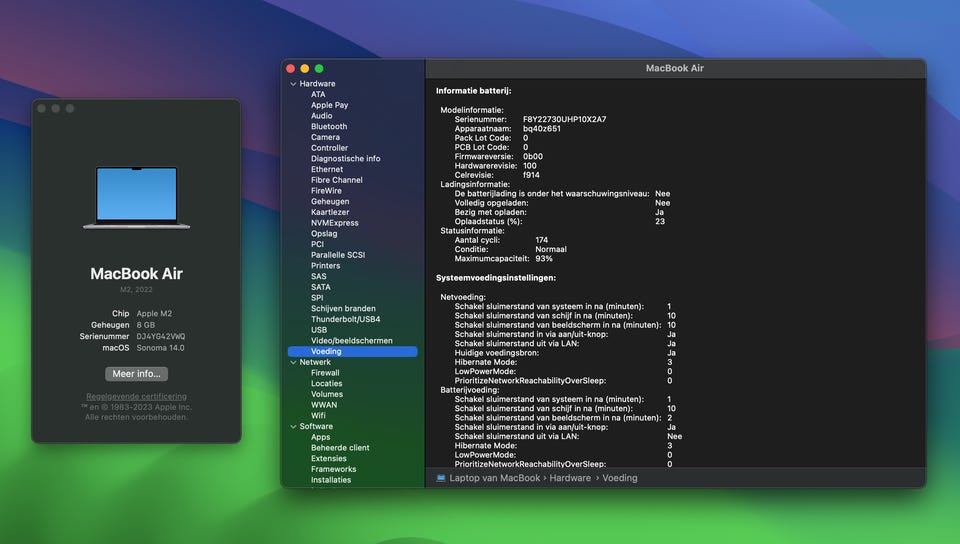960x544 pixels.
Task: Select WWAN under Netwerk
Action: 324,404
